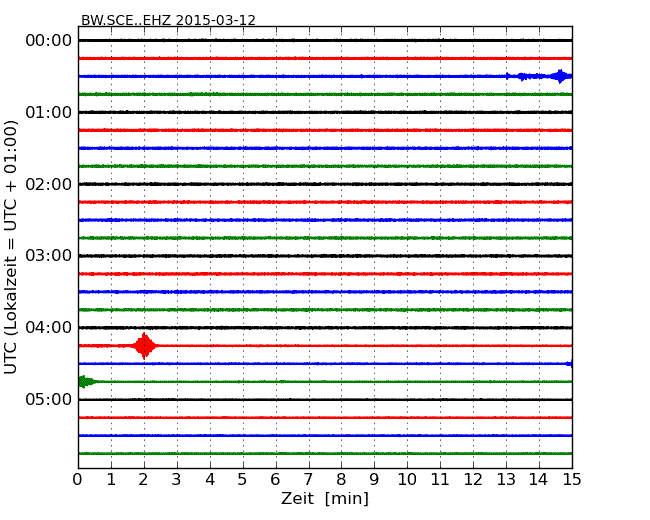The width and height of the screenshot is (650, 520).
Task: Select x-axis tick label 8
Action: click(x=341, y=479)
